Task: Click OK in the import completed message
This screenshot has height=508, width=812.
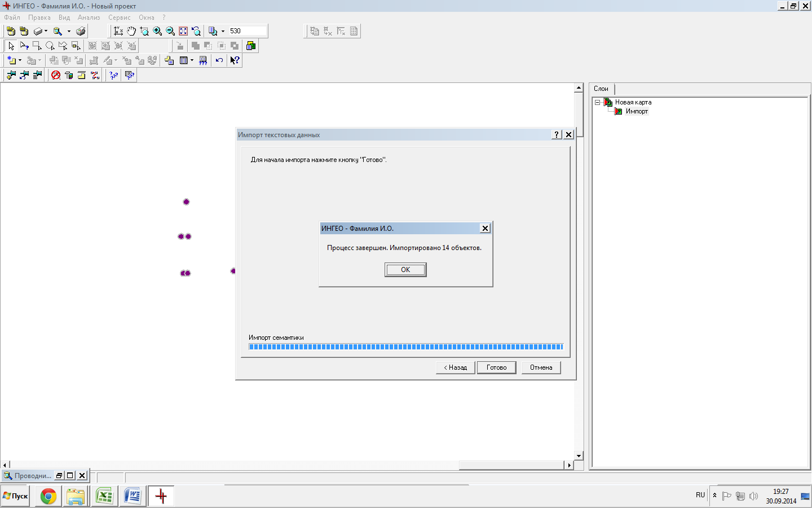Action: click(405, 270)
